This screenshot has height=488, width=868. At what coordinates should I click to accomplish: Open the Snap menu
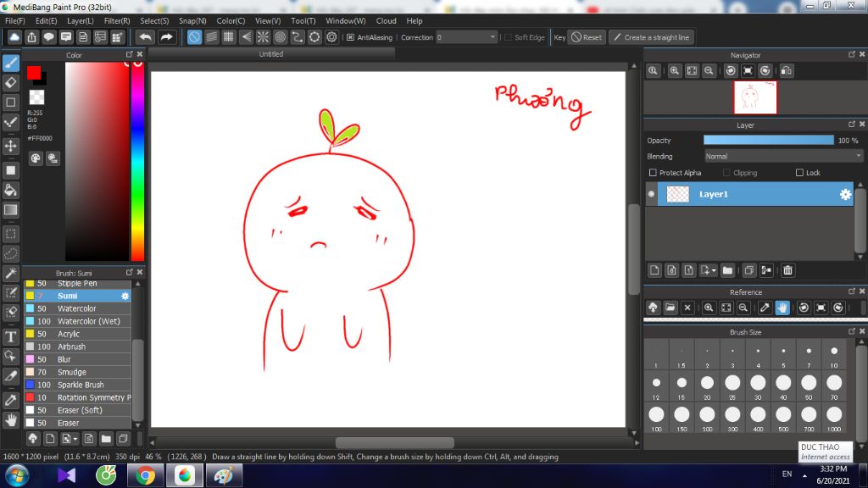tap(192, 21)
